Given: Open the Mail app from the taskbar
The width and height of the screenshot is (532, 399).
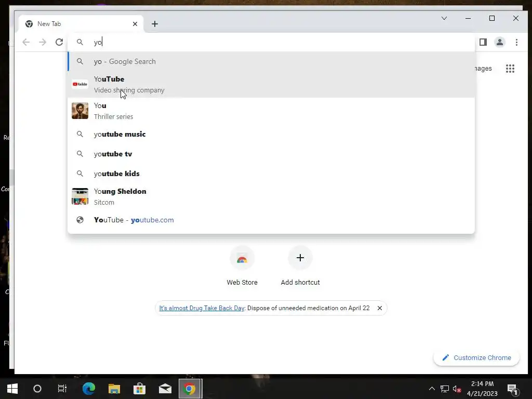Looking at the screenshot, I should 165,389.
